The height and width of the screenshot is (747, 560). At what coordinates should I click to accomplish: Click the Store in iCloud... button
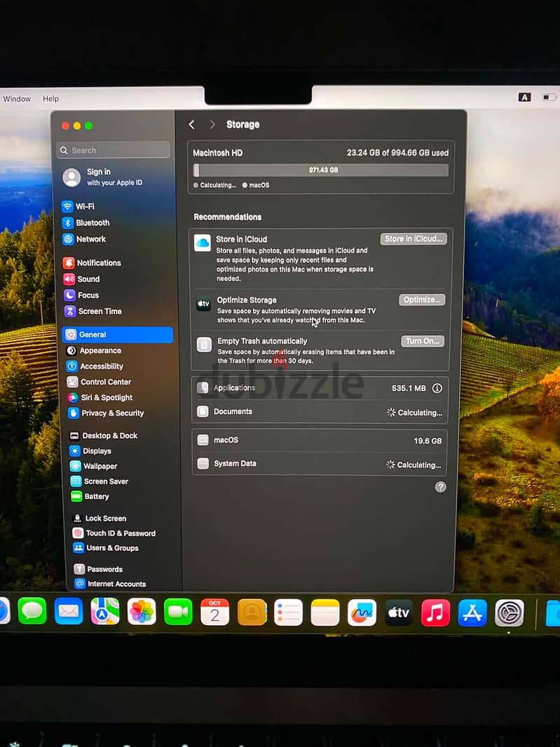click(414, 239)
